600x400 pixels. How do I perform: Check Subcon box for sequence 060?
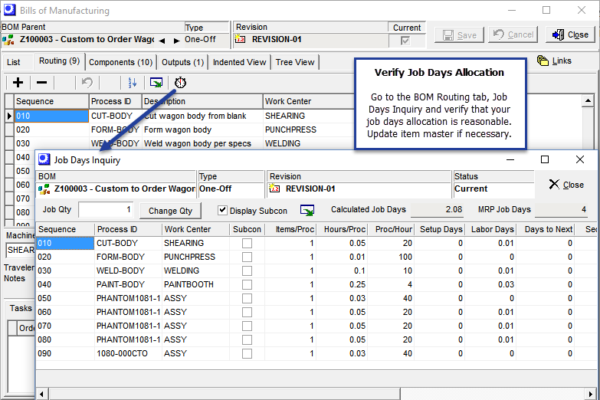coord(247,312)
